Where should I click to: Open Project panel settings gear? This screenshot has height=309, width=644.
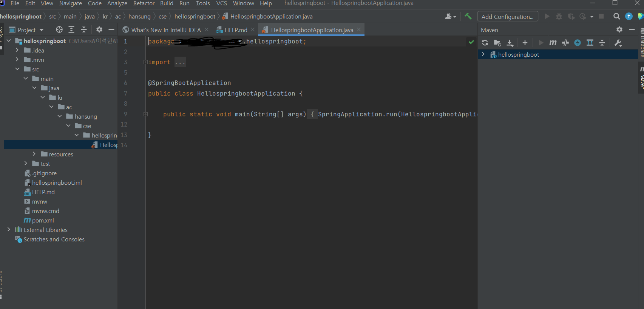coord(99,29)
